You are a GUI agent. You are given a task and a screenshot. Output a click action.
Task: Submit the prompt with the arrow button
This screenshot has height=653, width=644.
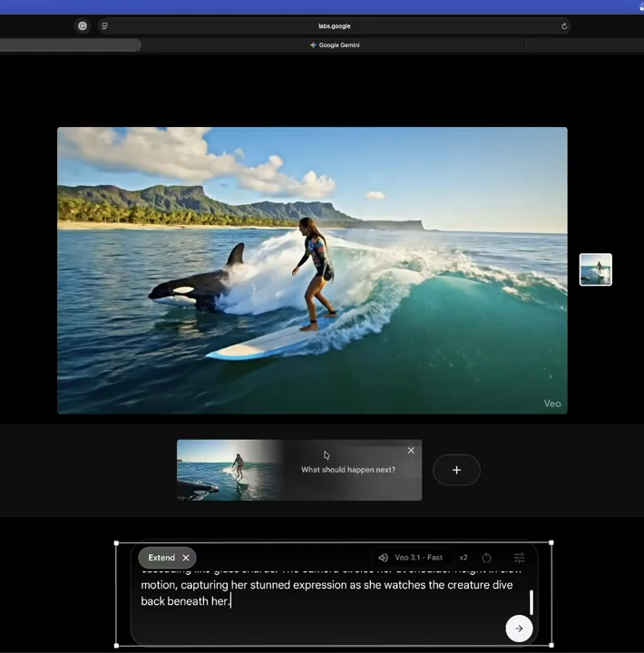tap(519, 629)
